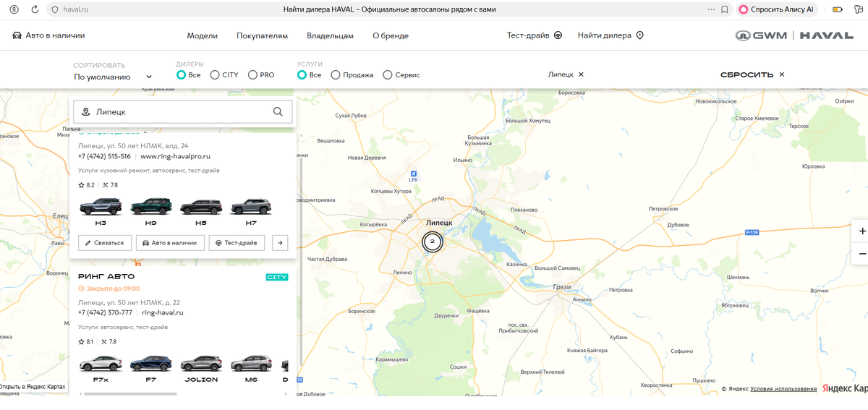Viewport: 868px width, 410px height.
Task: Open the ring-haval.ru website link
Action: coord(163,313)
